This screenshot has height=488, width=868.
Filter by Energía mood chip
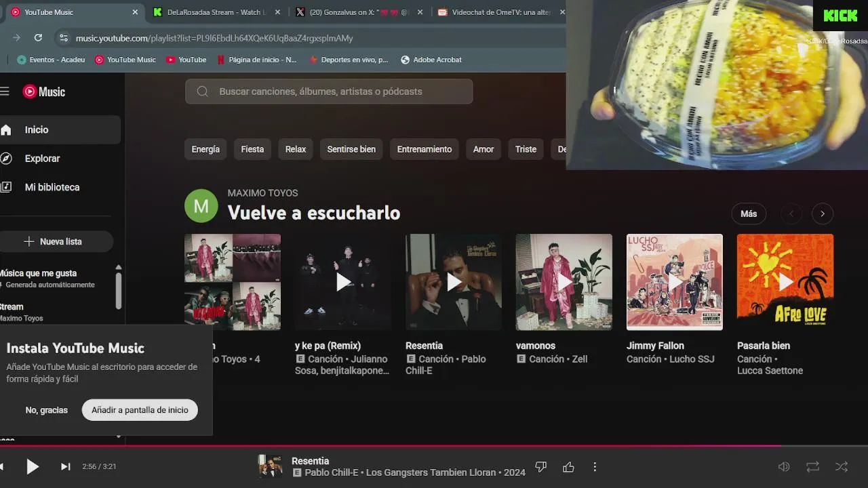tap(205, 149)
